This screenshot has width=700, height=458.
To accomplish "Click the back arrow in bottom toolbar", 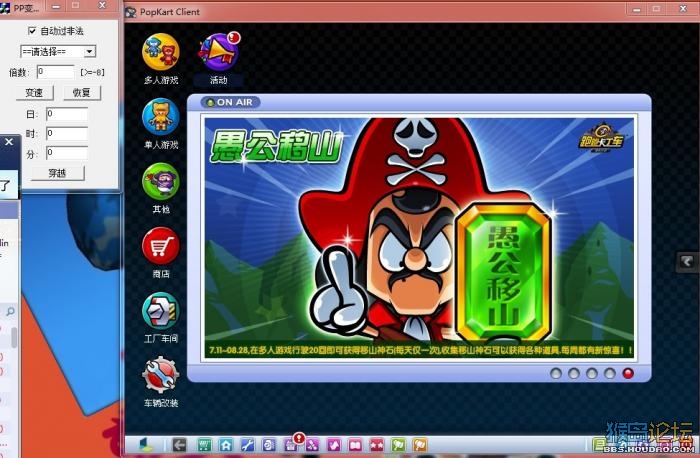I will tap(180, 445).
